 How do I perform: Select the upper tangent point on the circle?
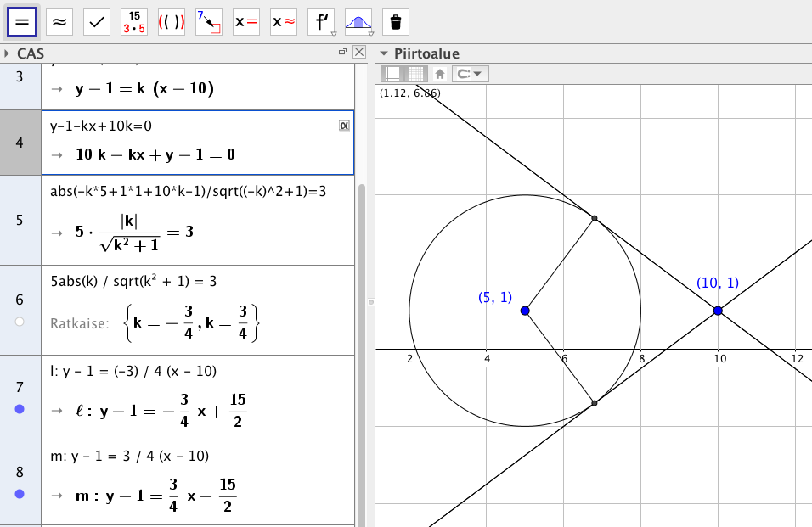(x=595, y=218)
